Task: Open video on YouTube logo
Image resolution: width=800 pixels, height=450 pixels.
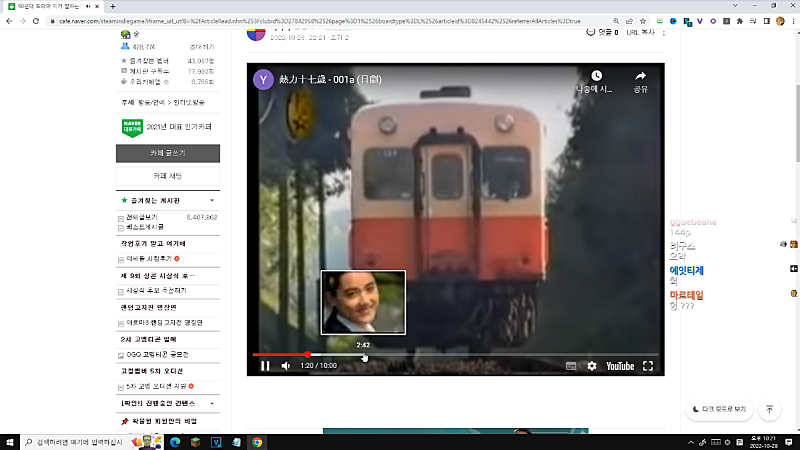Action: tap(620, 366)
